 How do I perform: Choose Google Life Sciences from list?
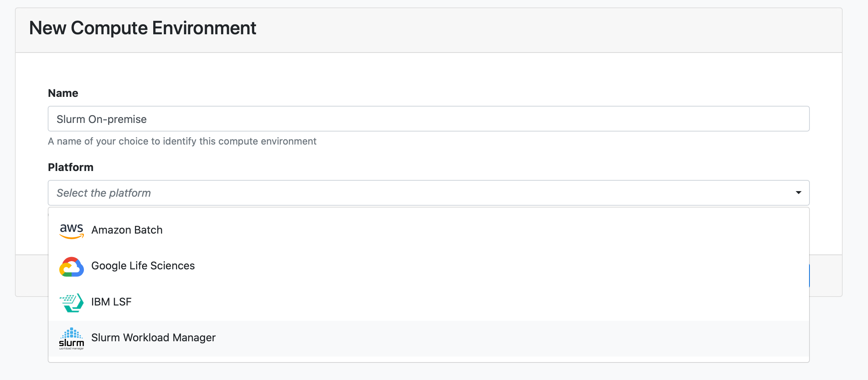[143, 266]
